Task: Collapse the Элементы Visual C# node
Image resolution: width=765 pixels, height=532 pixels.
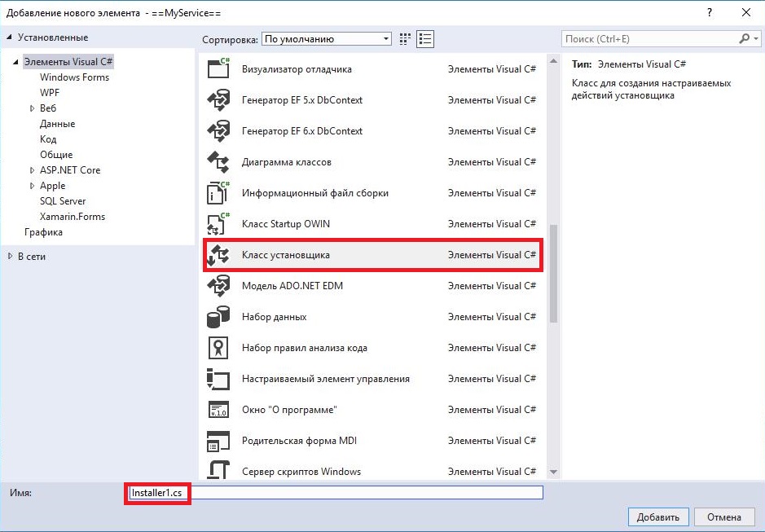Action: pos(16,62)
